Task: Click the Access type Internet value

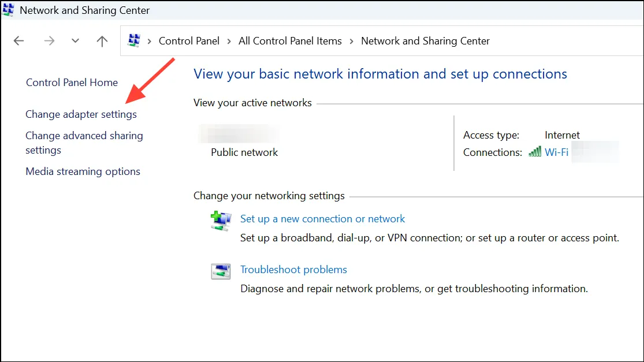Action: click(562, 135)
